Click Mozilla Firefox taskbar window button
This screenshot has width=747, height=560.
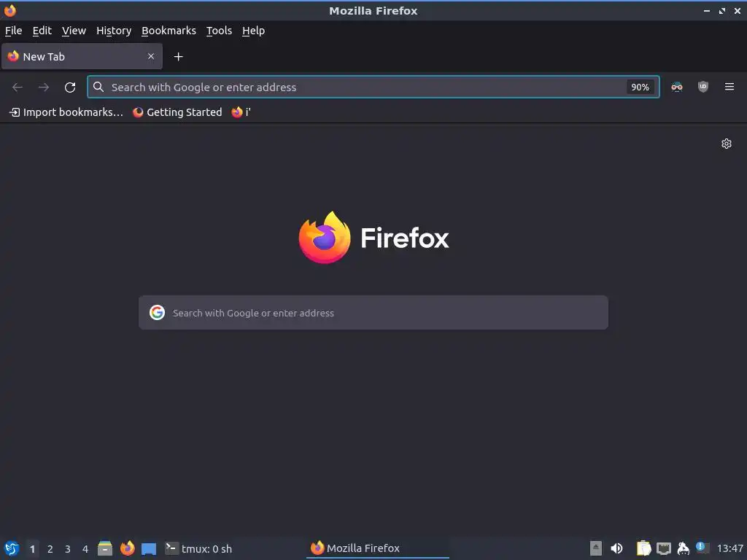(377, 548)
